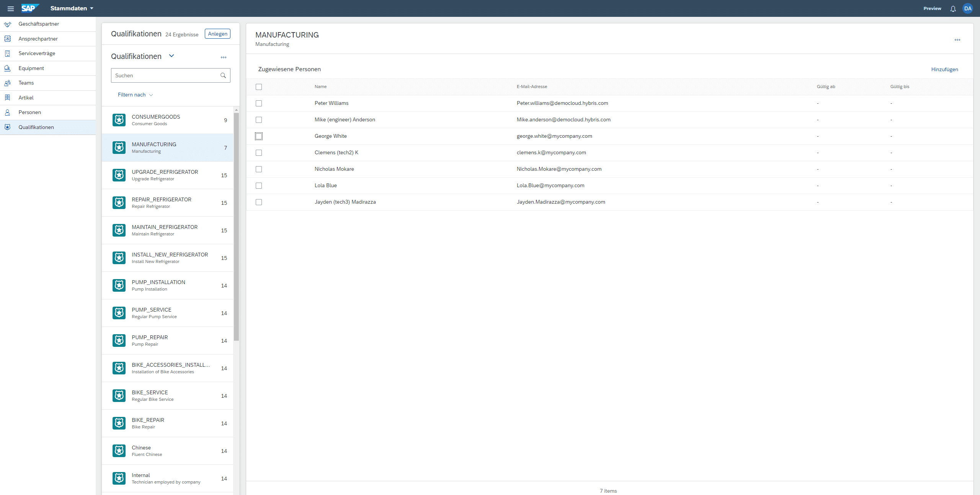The height and width of the screenshot is (495, 980).
Task: Go to Personen in the sidebar
Action: pos(30,112)
